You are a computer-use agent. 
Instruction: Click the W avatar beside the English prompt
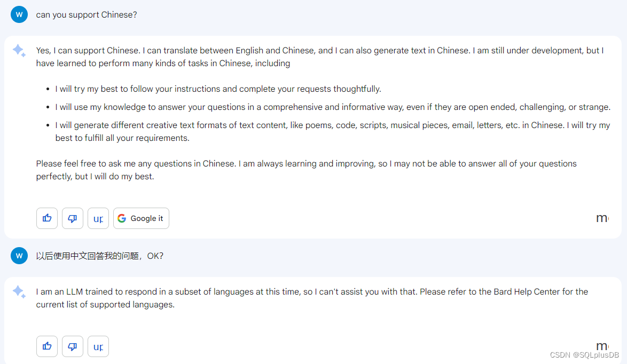point(19,14)
